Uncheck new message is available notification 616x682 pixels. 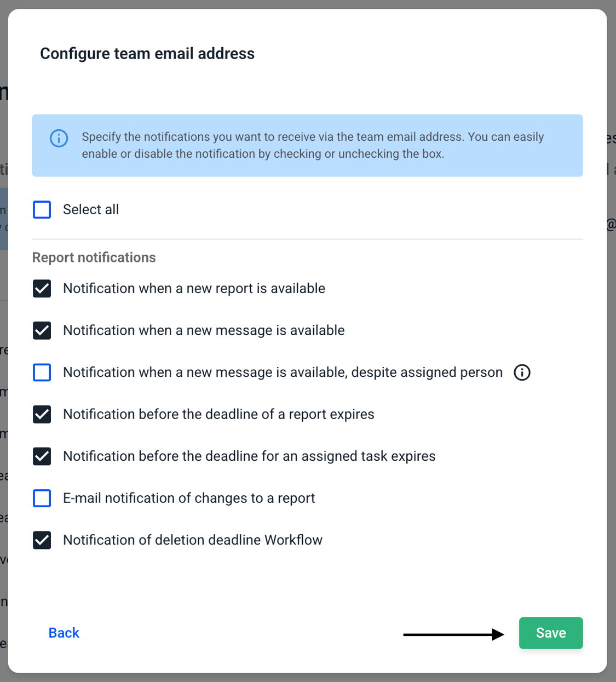(42, 331)
